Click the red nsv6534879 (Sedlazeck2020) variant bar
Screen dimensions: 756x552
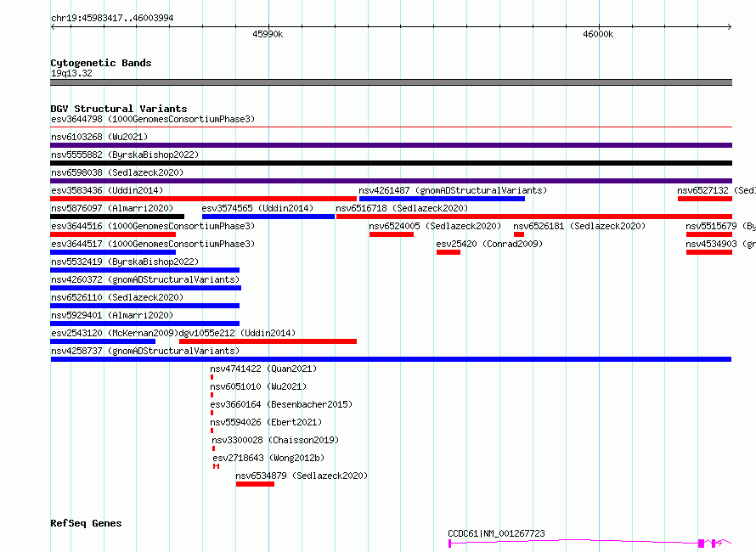(x=255, y=484)
